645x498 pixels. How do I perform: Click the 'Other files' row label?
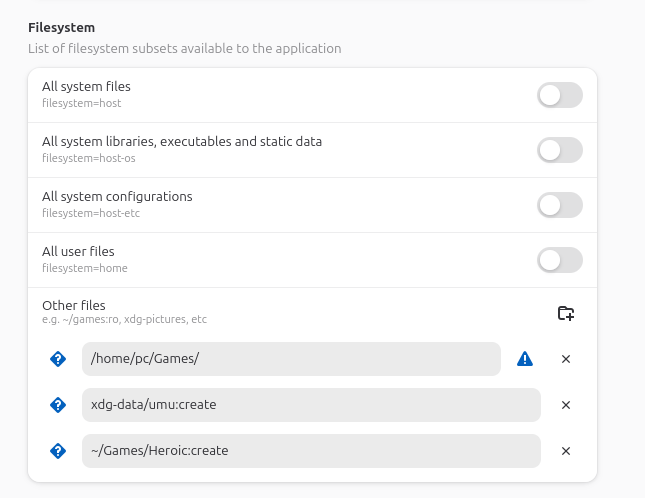click(73, 305)
